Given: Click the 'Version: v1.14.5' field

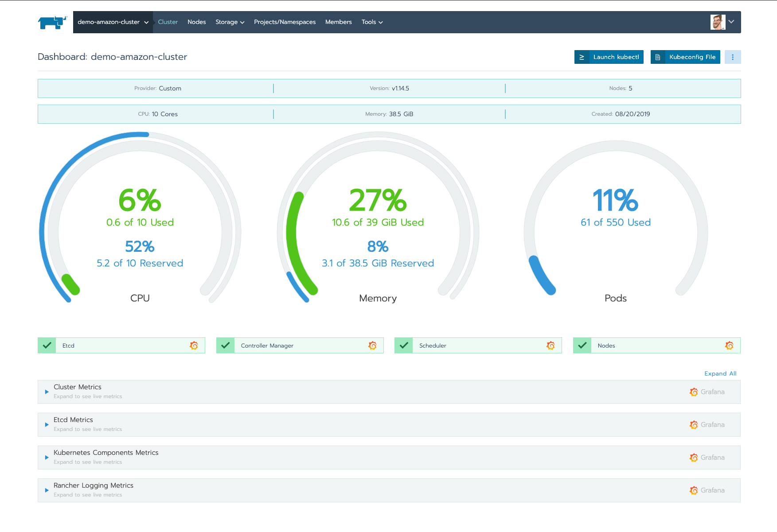Looking at the screenshot, I should coord(389,88).
